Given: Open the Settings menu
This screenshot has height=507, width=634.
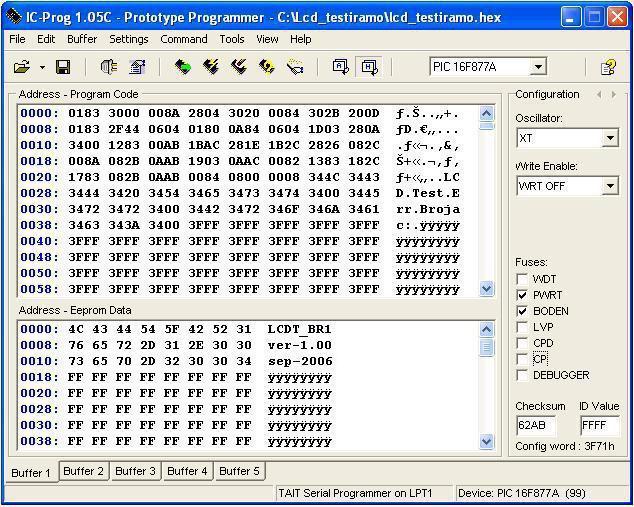Looking at the screenshot, I should [x=129, y=39].
